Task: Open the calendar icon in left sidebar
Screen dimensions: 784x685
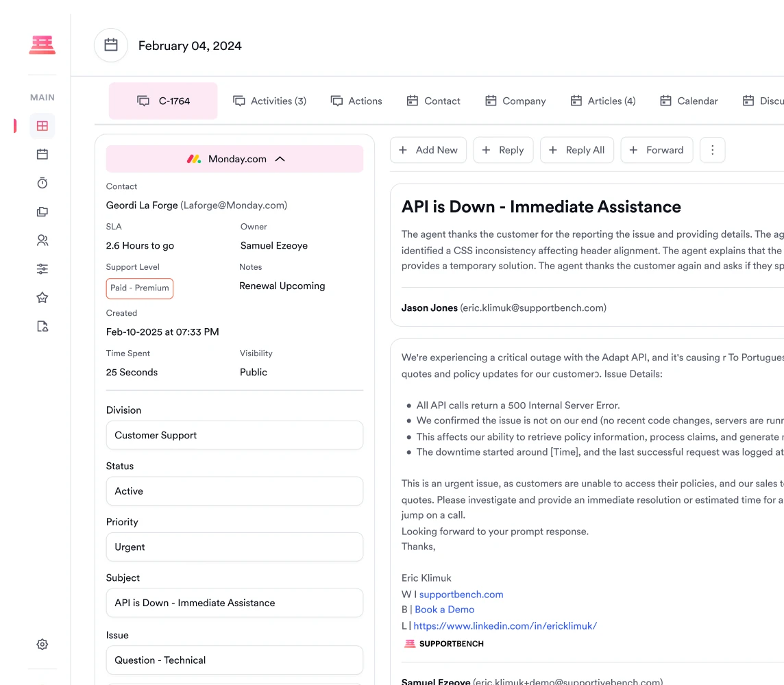Action: [42, 154]
